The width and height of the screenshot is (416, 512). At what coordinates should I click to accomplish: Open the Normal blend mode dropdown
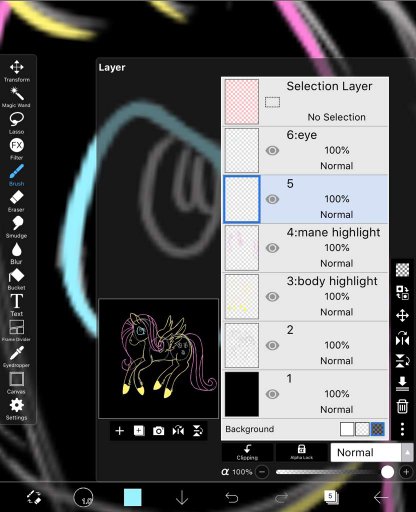371,452
